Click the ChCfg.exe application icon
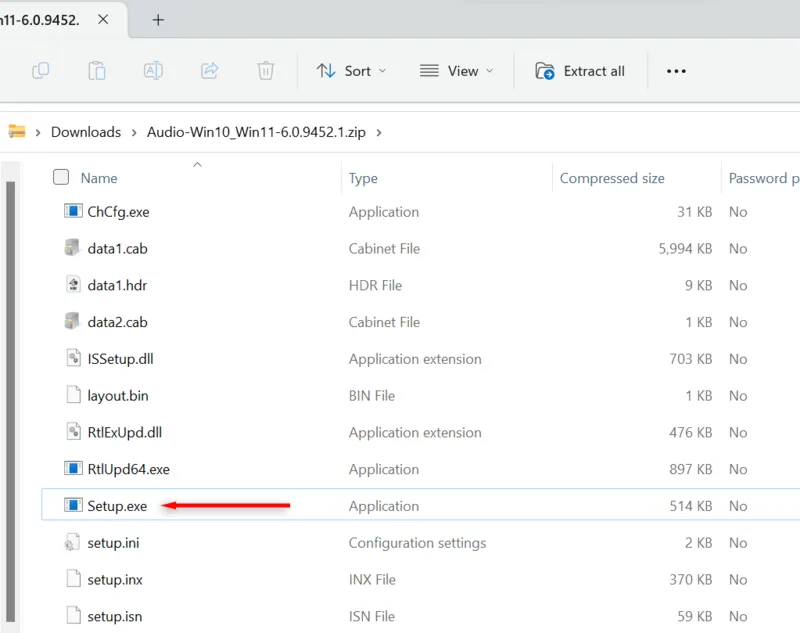The height and width of the screenshot is (633, 800). point(72,211)
